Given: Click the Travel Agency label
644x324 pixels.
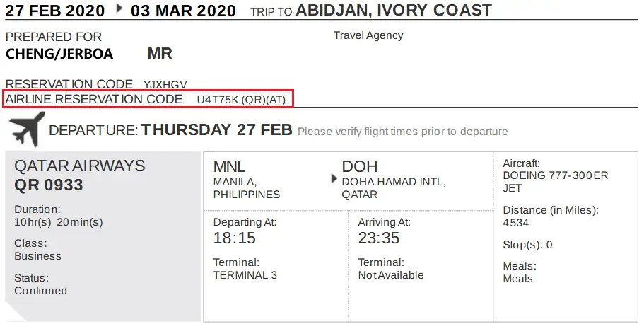Looking at the screenshot, I should click(x=368, y=36).
